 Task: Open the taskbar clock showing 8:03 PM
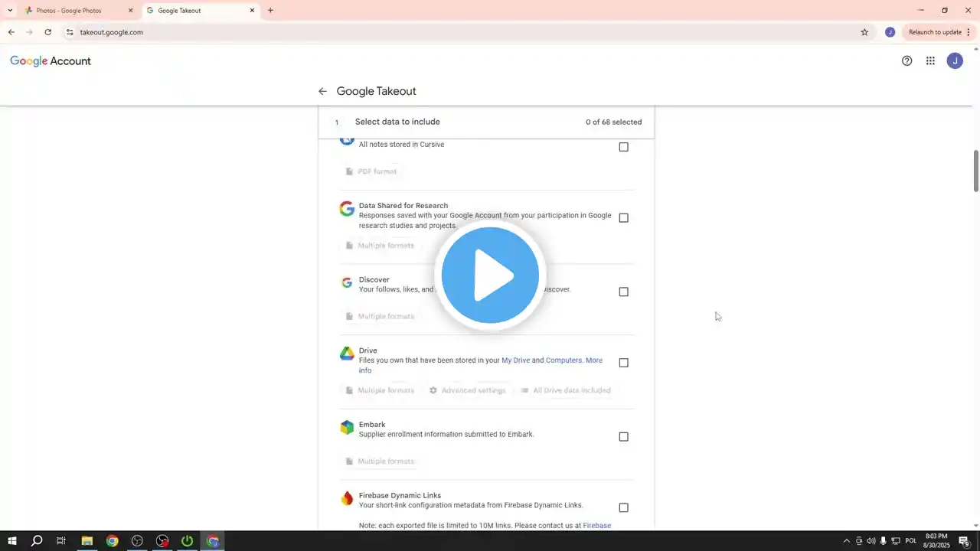pyautogui.click(x=936, y=541)
